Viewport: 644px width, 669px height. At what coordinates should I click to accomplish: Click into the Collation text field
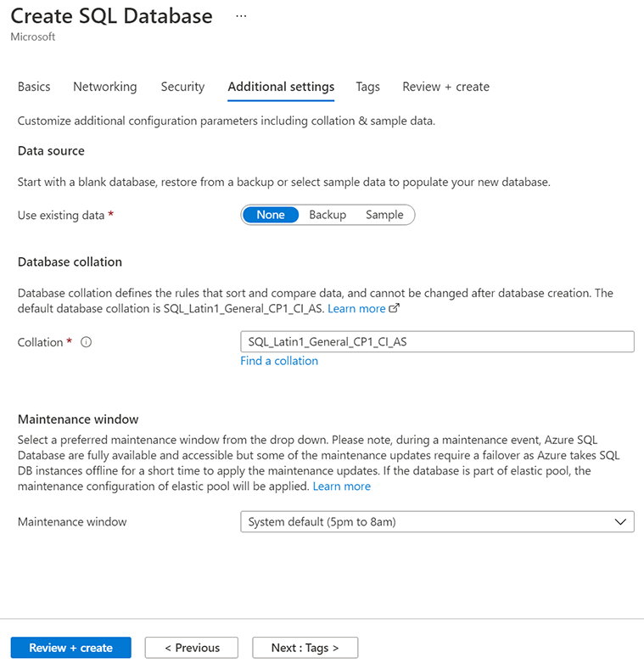(437, 341)
